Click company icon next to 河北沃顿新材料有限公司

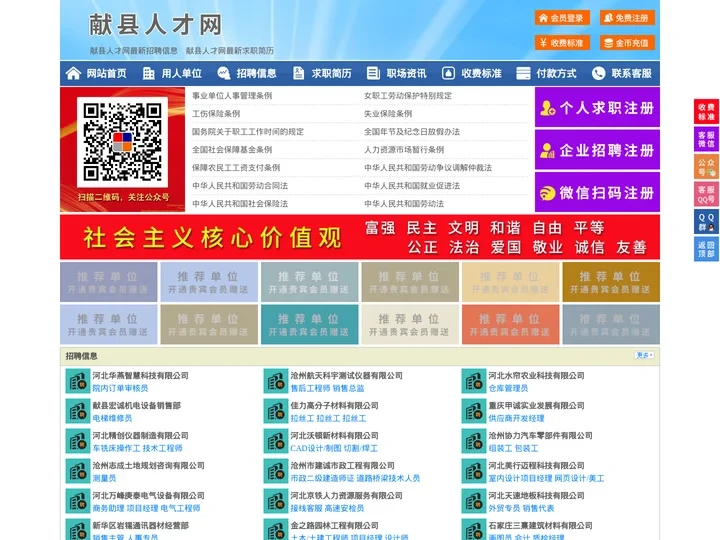[276, 441]
